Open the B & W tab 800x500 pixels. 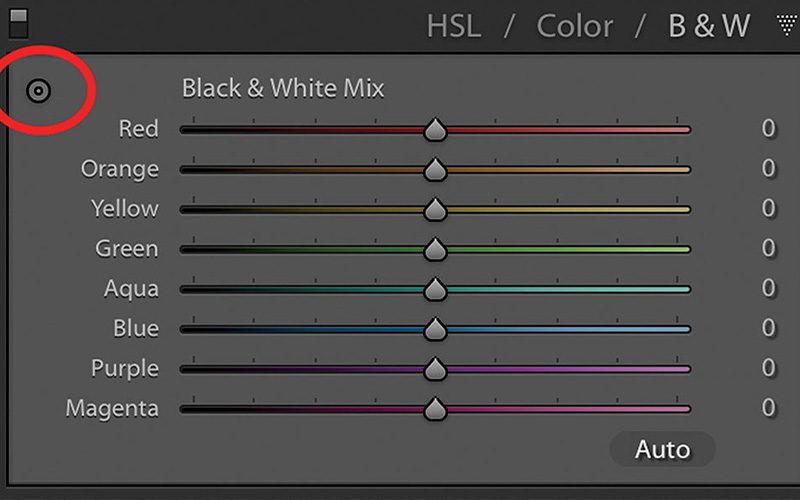pos(708,26)
